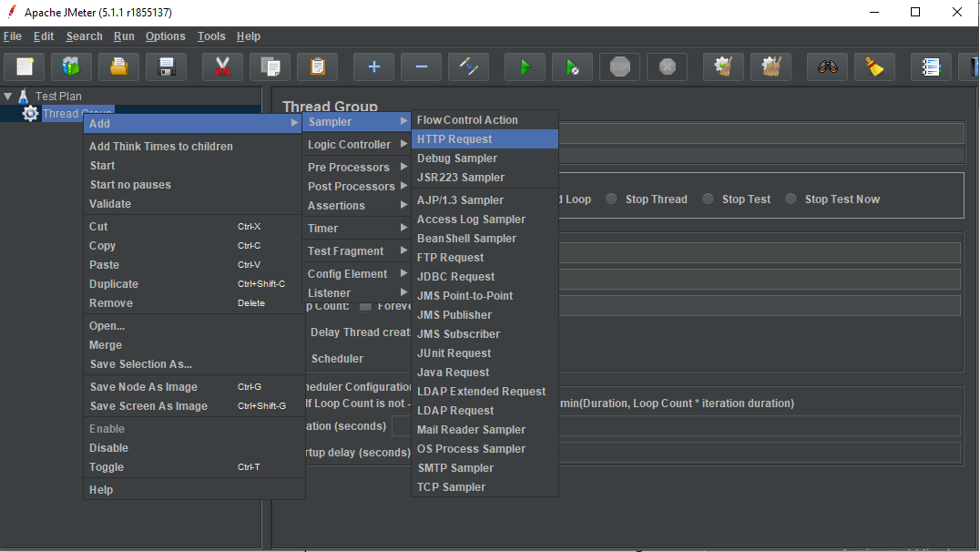
Task: Click Validate in the context menu
Action: [110, 204]
